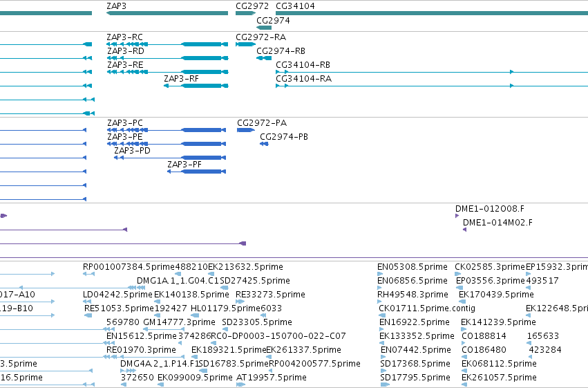This screenshot has width=588, height=388.
Task: Select protein CG2974-PB
Action: click(x=284, y=137)
